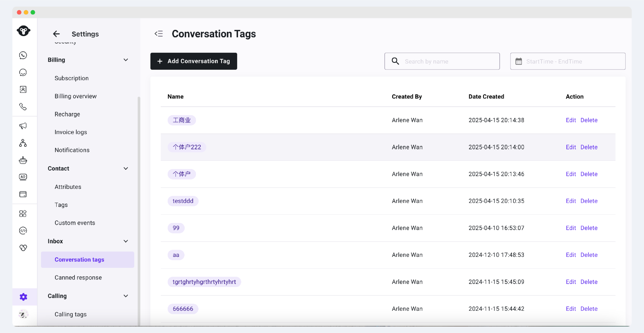644x333 pixels.
Task: Click the AD ads sidebar icon
Action: click(x=23, y=177)
